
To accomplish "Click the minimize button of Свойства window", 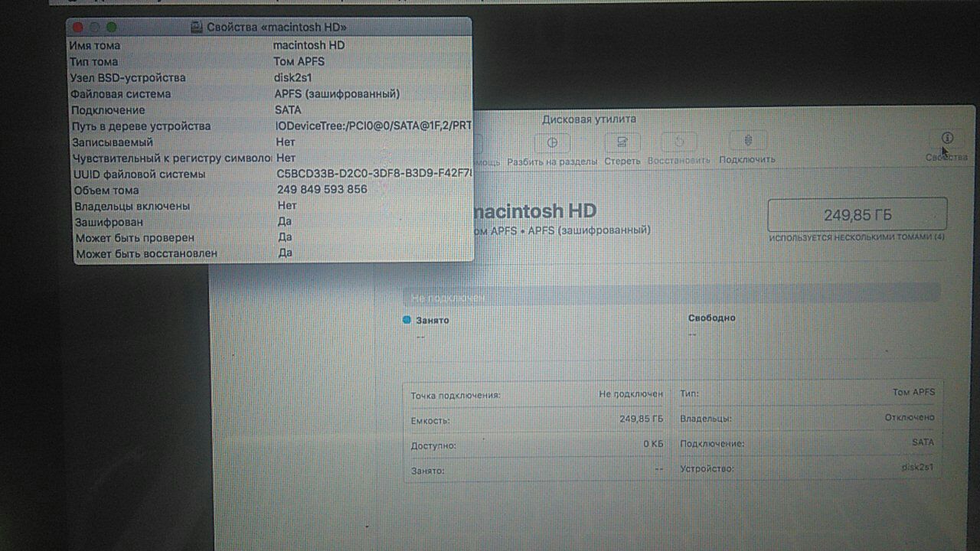I will point(94,27).
